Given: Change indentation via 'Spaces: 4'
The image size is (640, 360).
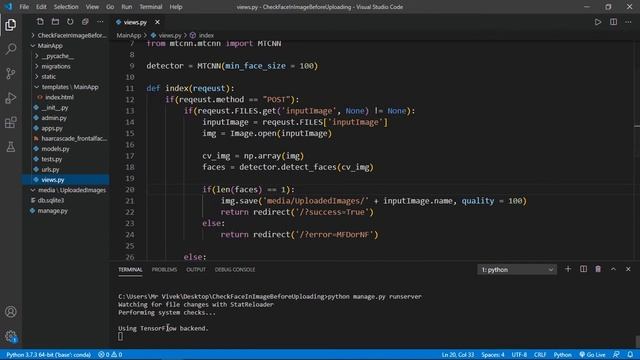Looking at the screenshot, I should (493, 355).
